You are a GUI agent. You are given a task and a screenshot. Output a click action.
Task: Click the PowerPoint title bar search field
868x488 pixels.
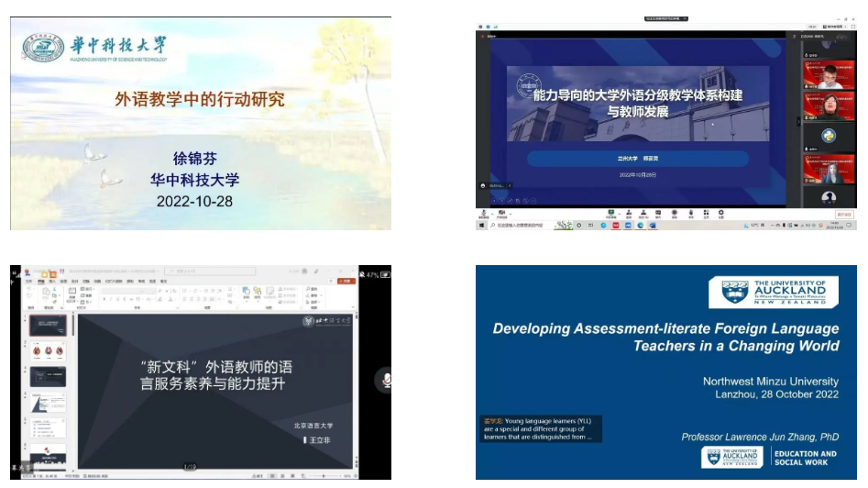coord(210,271)
